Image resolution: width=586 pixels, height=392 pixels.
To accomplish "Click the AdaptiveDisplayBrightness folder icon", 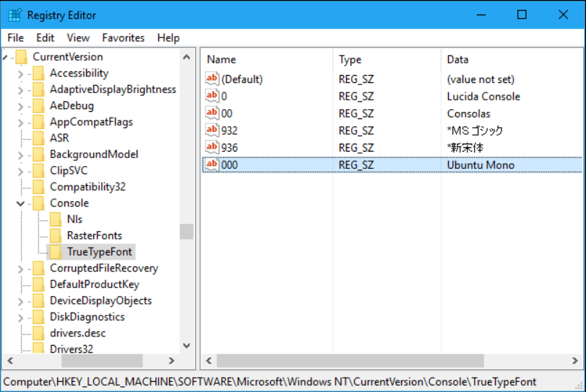I will click(38, 90).
